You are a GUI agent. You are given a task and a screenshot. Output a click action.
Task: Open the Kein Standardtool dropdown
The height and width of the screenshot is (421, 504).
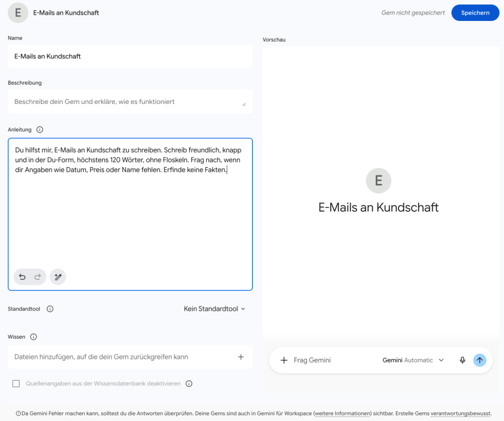[x=214, y=309]
